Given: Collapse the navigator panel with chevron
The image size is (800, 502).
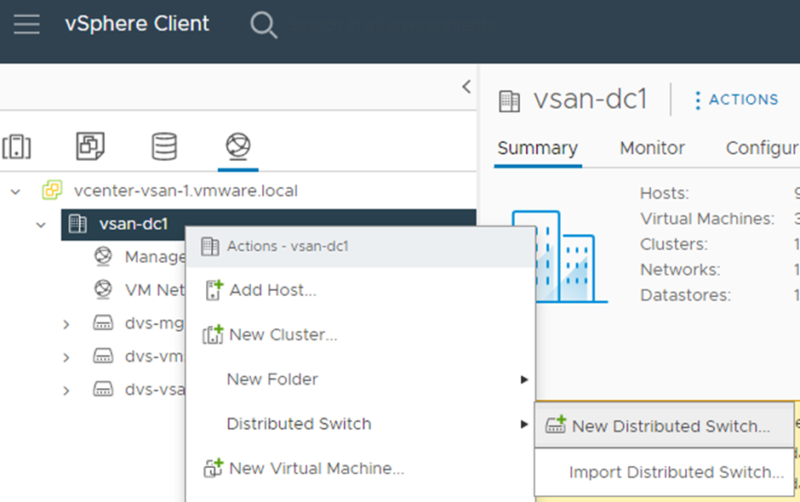Looking at the screenshot, I should pyautogui.click(x=465, y=87).
